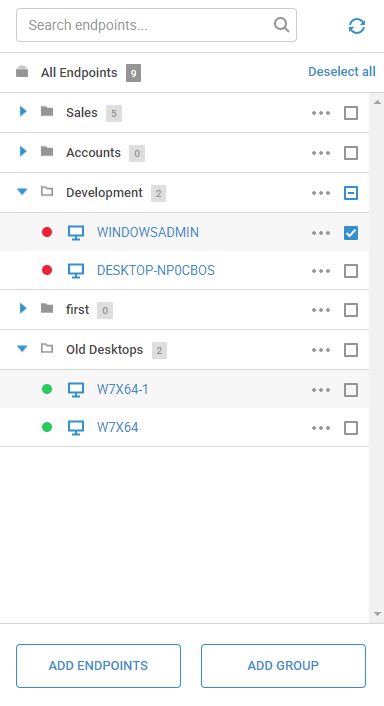Open the more options menu for DESKTOP-NP0CBOS
Screen dimensions: 384x706
pyautogui.click(x=321, y=271)
